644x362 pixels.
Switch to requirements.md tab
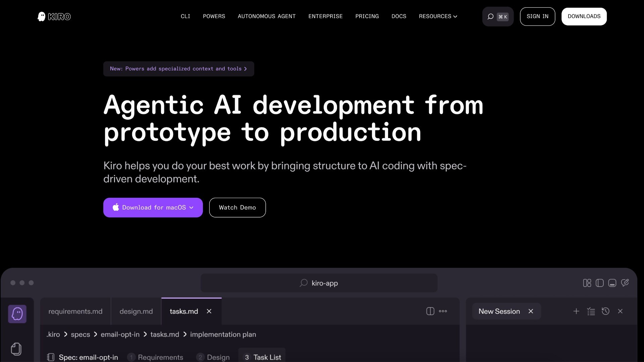[75, 311]
